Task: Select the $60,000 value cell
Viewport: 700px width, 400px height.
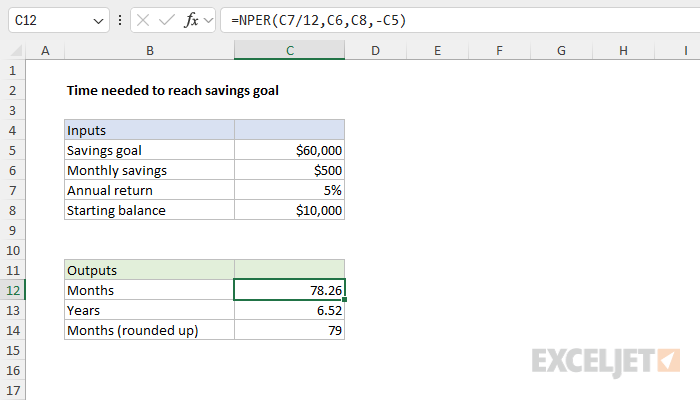Action: 290,150
